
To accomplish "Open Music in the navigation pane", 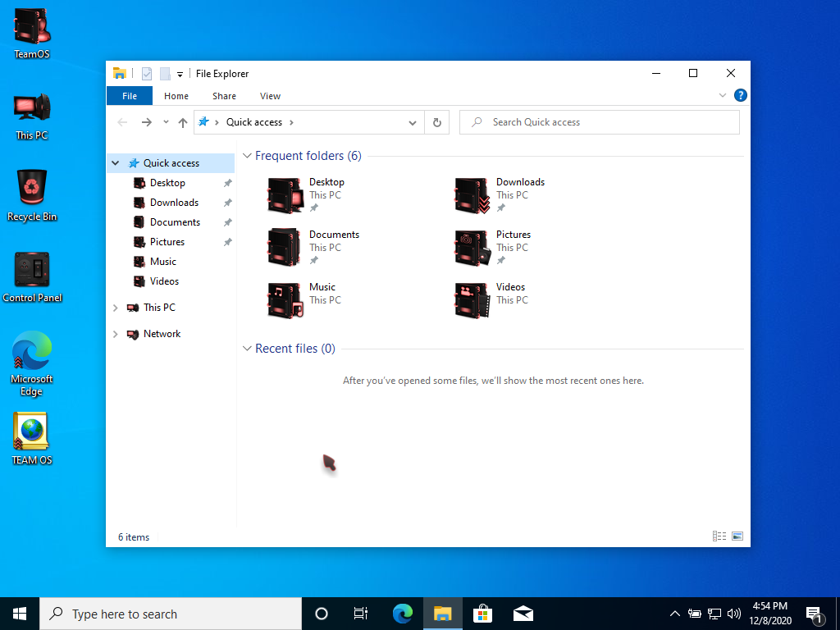I will point(163,262).
